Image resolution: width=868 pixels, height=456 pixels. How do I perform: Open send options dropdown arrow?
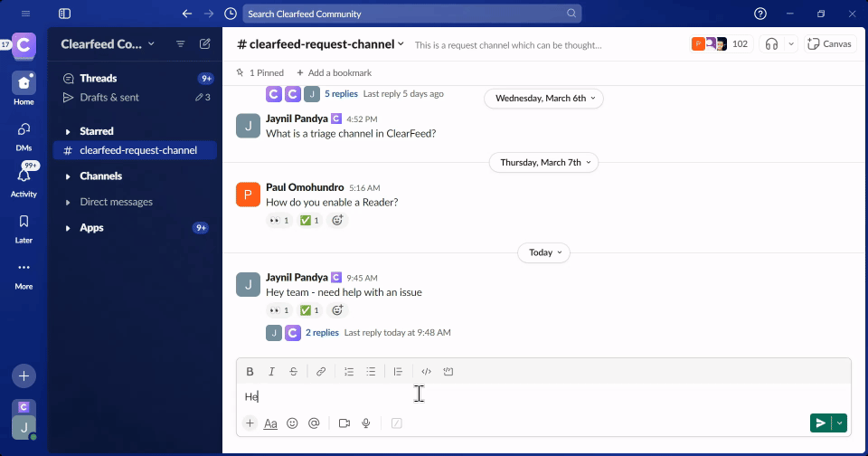pos(841,423)
